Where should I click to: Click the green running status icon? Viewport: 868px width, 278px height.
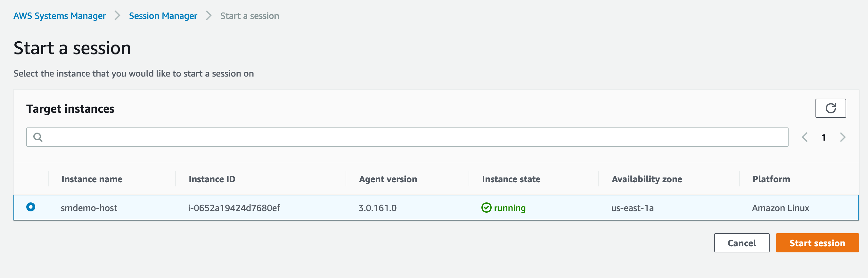click(x=486, y=208)
